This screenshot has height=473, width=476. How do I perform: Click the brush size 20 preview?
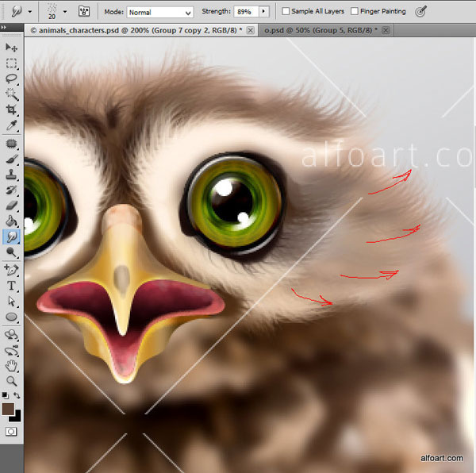click(52, 12)
